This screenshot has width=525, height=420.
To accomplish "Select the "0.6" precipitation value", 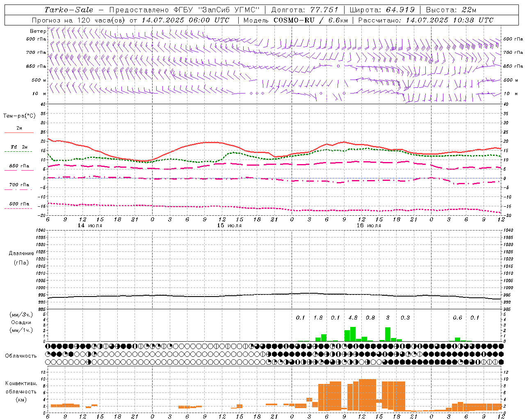I will (457, 317).
